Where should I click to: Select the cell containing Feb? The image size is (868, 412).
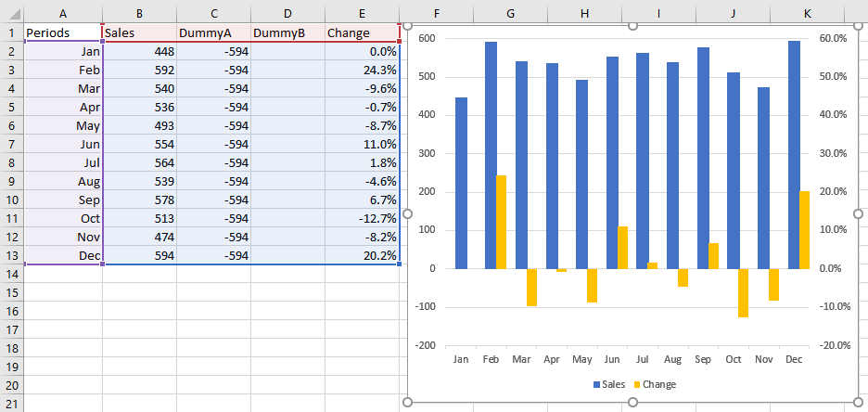tap(63, 70)
